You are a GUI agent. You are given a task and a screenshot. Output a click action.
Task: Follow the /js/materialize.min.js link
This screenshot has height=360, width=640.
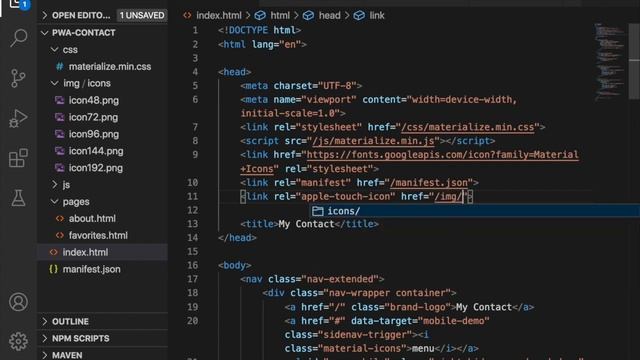[373, 141]
